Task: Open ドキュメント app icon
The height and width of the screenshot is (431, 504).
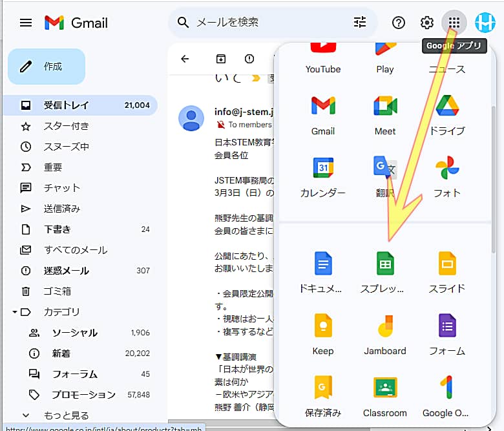Action: tap(323, 264)
